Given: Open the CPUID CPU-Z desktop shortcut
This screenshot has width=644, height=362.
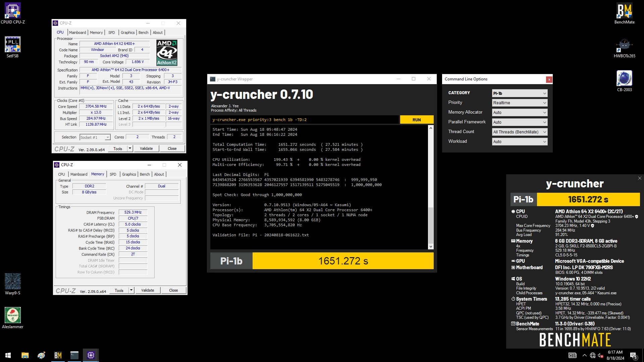Looking at the screenshot, I should click(12, 13).
